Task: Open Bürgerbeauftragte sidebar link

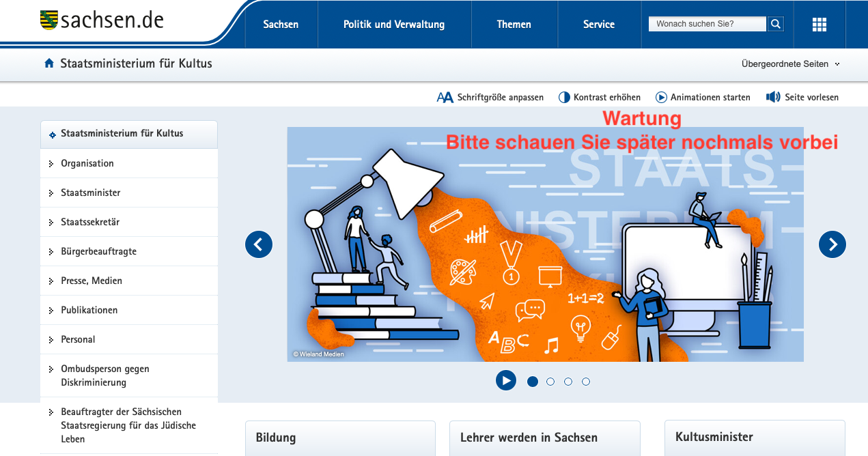Action: [x=99, y=251]
